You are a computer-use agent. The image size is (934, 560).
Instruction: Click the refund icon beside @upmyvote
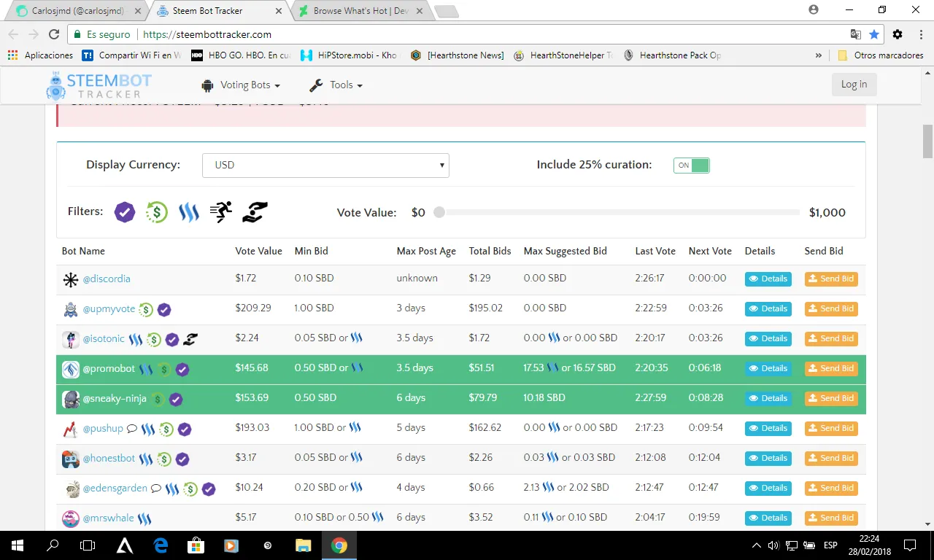tap(146, 310)
